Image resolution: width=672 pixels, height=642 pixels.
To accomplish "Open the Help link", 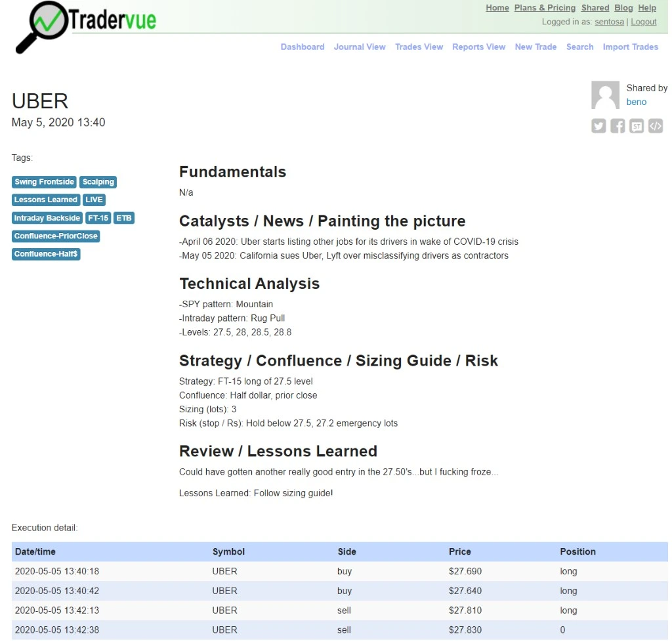I will pyautogui.click(x=646, y=8).
